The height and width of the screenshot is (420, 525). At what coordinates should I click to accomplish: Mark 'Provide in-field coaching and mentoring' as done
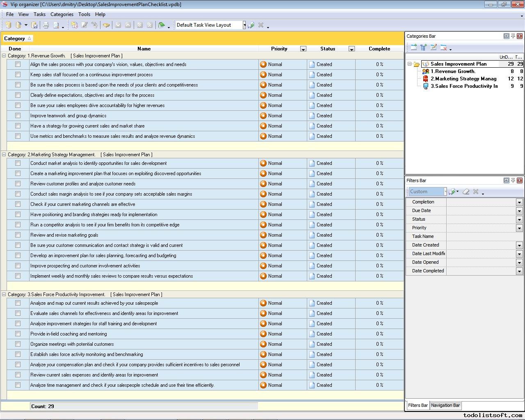pyautogui.click(x=18, y=334)
